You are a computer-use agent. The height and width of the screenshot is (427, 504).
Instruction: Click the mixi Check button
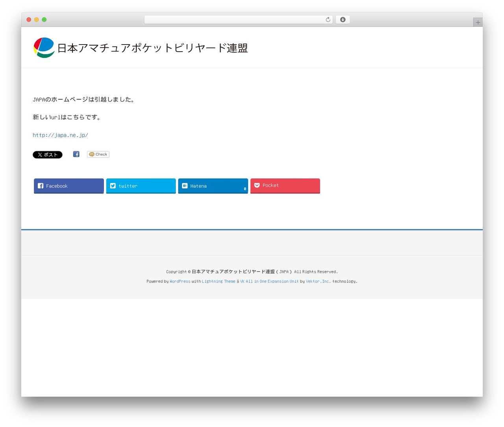pyautogui.click(x=98, y=154)
